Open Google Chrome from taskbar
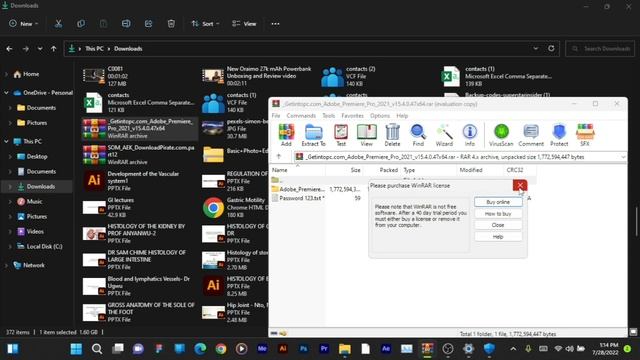The width and height of the screenshot is (640, 360). coord(221,349)
